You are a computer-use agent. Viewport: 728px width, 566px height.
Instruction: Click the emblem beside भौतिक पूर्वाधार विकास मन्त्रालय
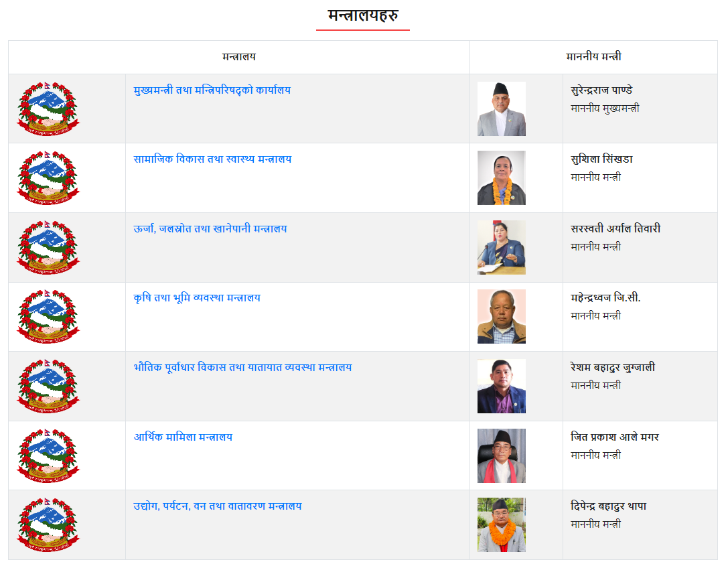point(48,386)
